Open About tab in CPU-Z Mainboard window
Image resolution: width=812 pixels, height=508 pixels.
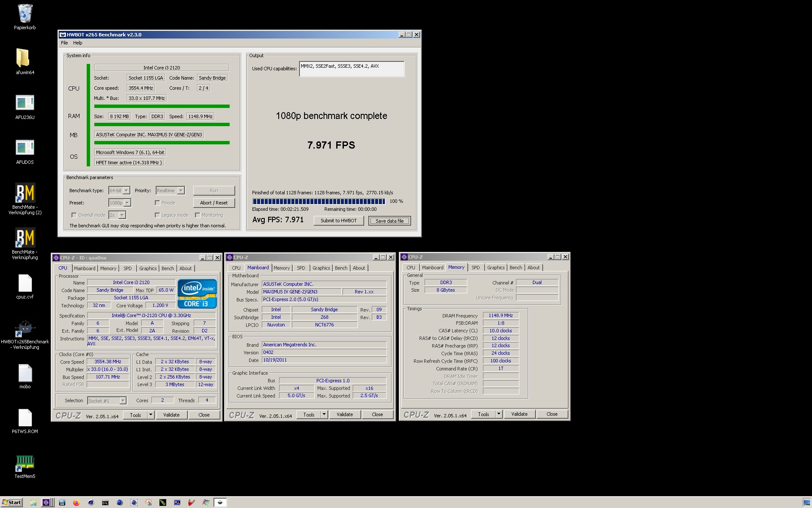click(x=359, y=268)
